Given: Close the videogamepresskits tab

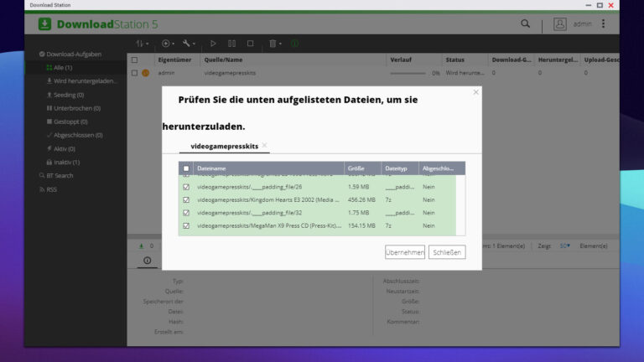Looking at the screenshot, I should point(264,145).
